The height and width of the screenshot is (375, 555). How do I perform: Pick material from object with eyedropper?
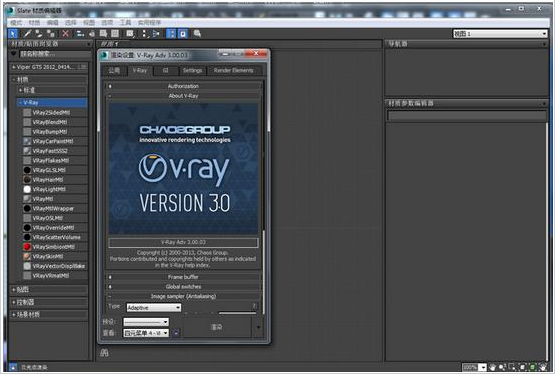click(x=27, y=34)
